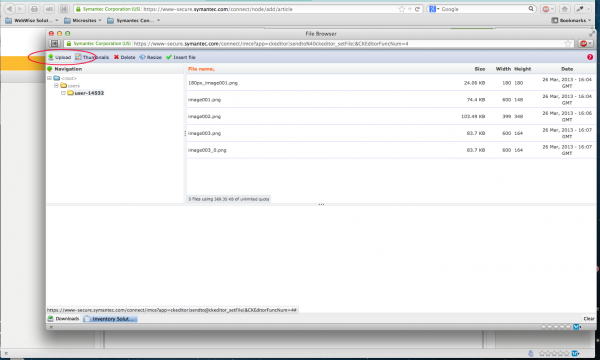The height and width of the screenshot is (360, 600).
Task: Expand the user-14532 folder node
Action: coord(63,93)
